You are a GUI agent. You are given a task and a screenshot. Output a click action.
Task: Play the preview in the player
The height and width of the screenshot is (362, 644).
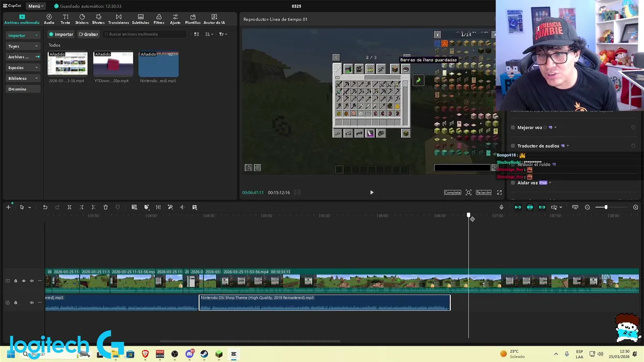[x=372, y=193]
